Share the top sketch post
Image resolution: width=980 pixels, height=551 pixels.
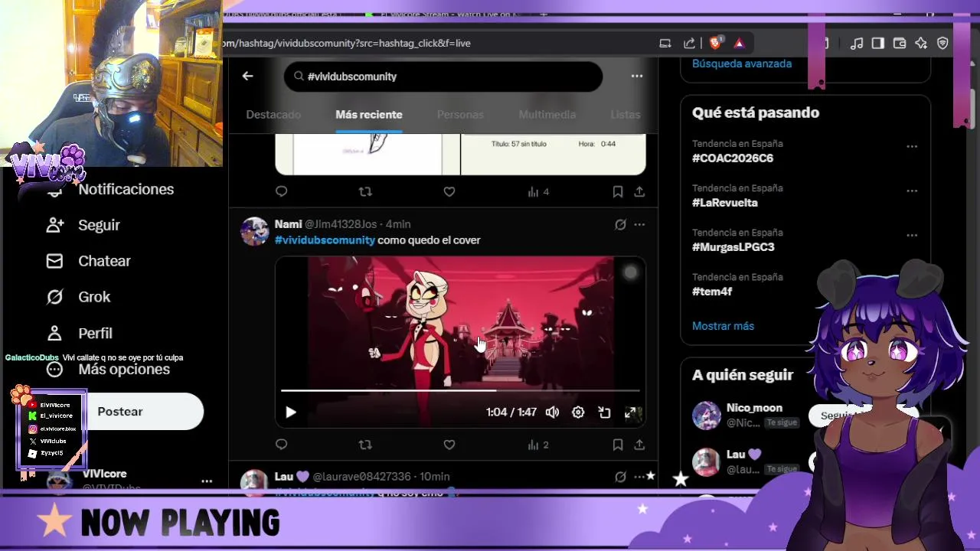[x=639, y=191]
